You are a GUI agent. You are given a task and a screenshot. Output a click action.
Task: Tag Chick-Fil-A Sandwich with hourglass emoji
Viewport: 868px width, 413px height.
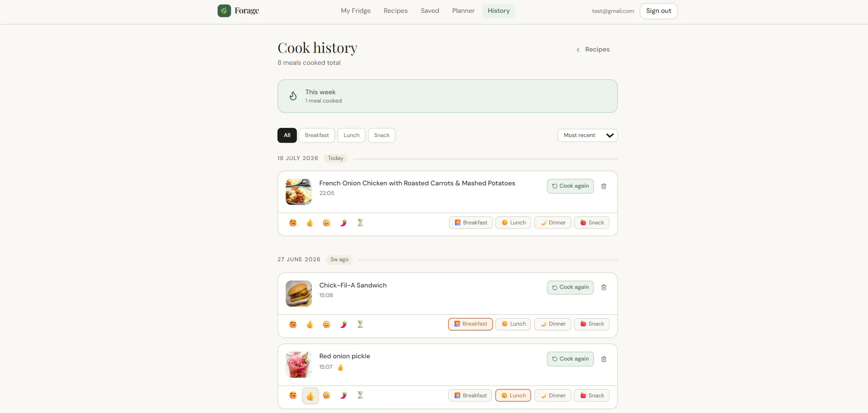[x=360, y=324]
